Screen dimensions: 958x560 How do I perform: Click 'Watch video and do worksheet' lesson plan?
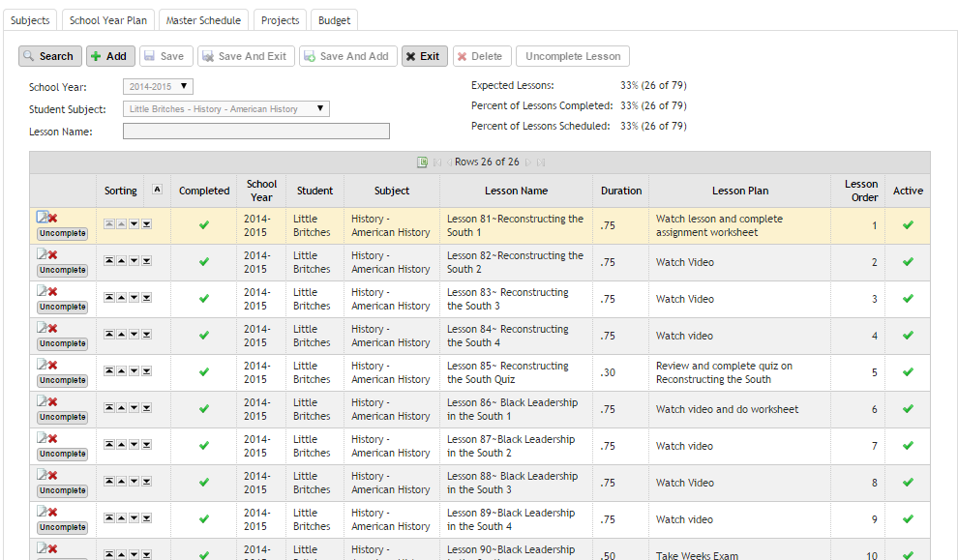[x=727, y=409]
